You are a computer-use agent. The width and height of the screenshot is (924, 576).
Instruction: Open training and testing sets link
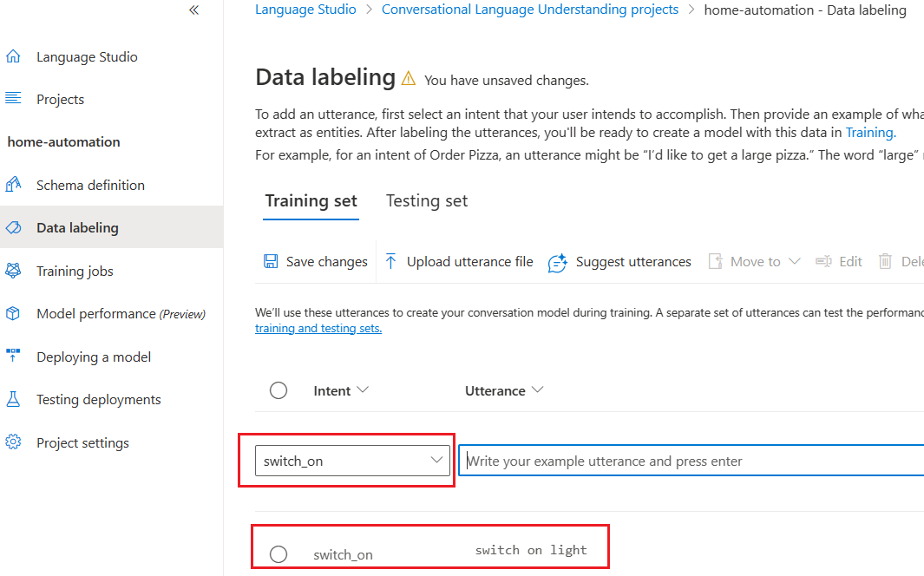318,328
